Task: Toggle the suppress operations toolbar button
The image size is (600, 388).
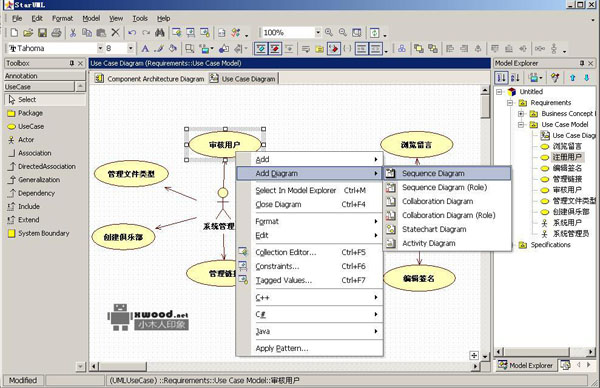Action: coord(376,49)
